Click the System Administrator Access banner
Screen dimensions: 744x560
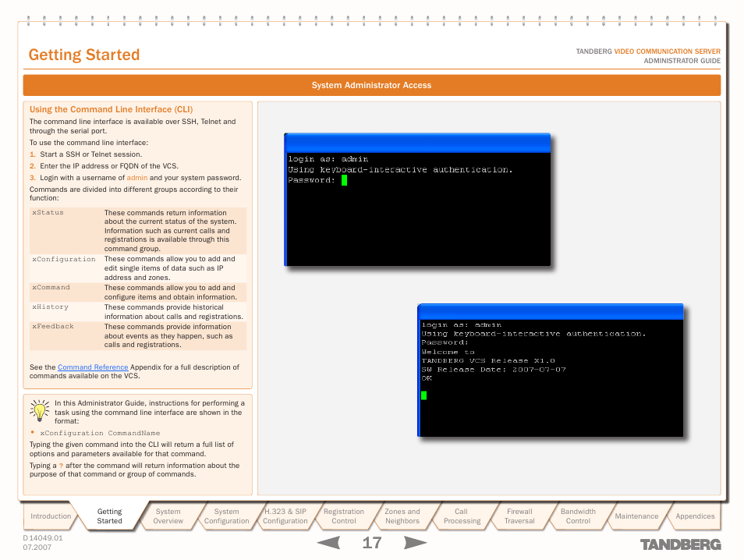click(x=371, y=86)
